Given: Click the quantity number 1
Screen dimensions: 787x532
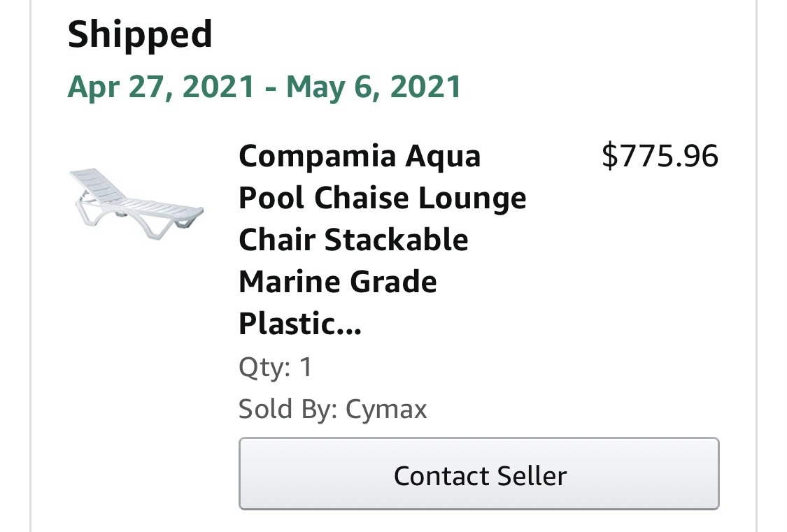Looking at the screenshot, I should pyautogui.click(x=306, y=367).
